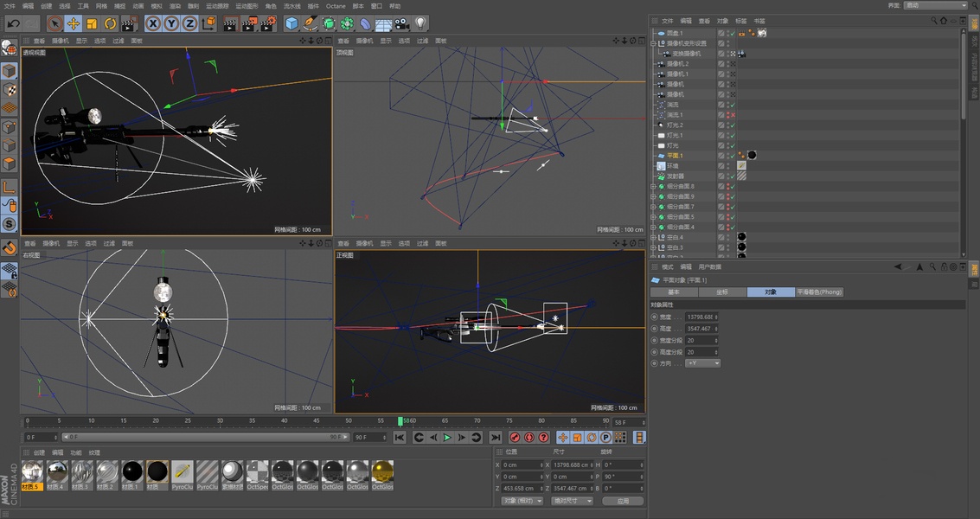
Task: Toggle the X axis lock icon
Action: pos(153,23)
